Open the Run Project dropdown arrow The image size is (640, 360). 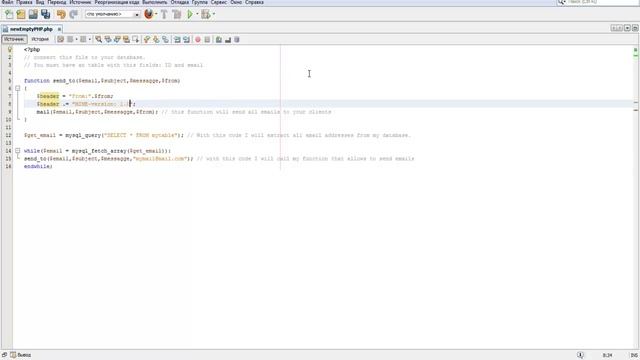pyautogui.click(x=197, y=14)
